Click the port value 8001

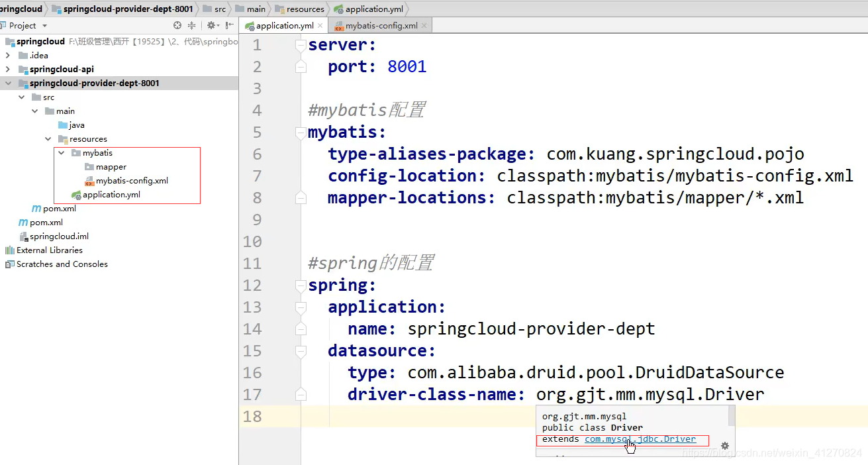click(x=407, y=67)
